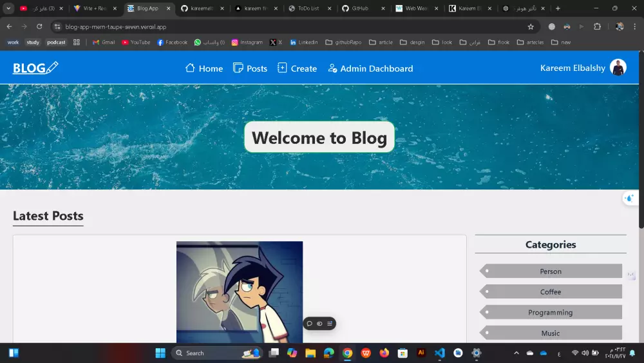
Task: Switch to the ToDo List tab
Action: coord(308,8)
